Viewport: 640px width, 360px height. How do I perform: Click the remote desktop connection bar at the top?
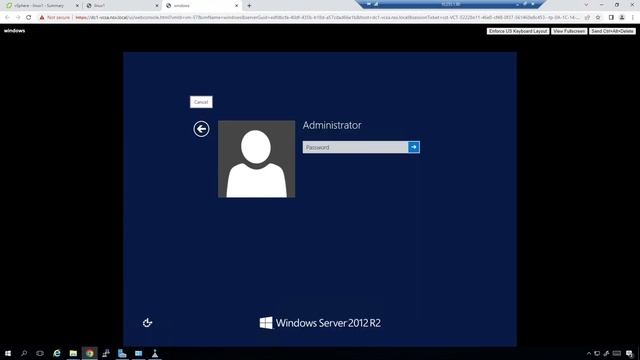[451, 4]
